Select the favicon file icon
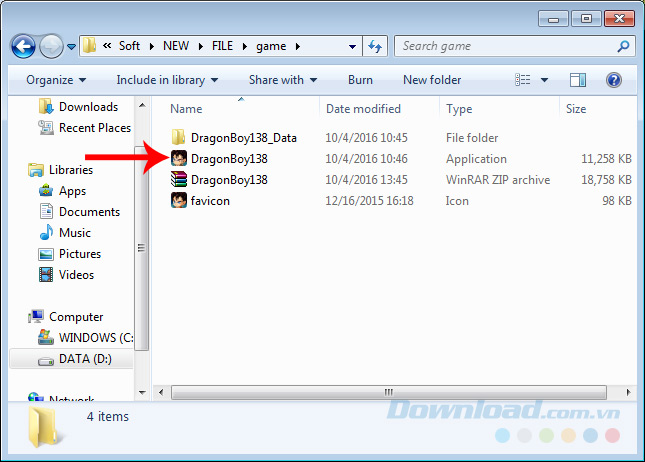Viewport: 645px width, 462px height. pyautogui.click(x=179, y=200)
